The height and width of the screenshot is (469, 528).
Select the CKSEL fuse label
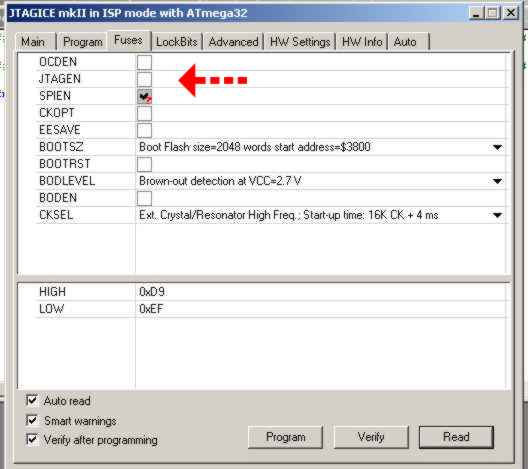click(56, 215)
